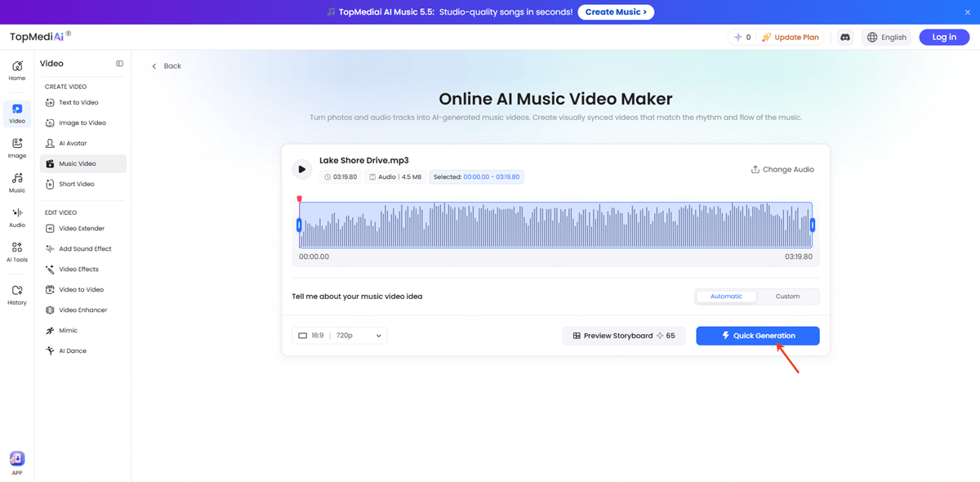This screenshot has height=482, width=980.
Task: Click the Log in button
Action: (944, 37)
